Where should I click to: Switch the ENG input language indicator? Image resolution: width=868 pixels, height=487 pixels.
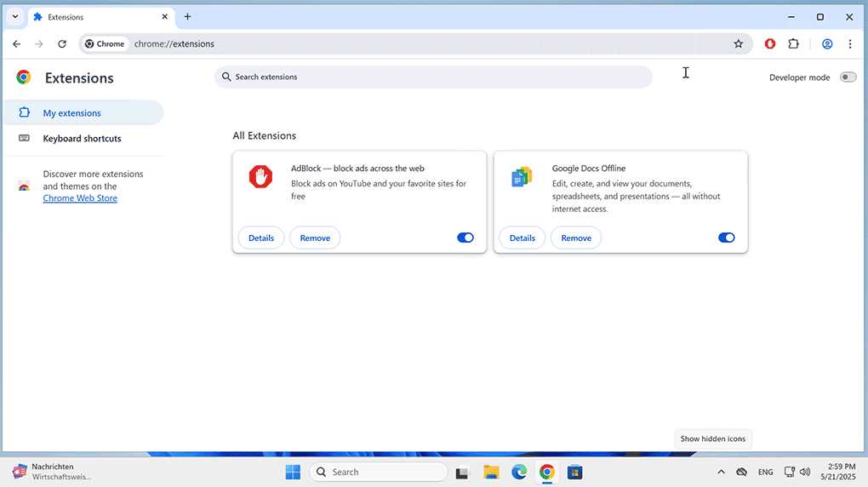(766, 472)
